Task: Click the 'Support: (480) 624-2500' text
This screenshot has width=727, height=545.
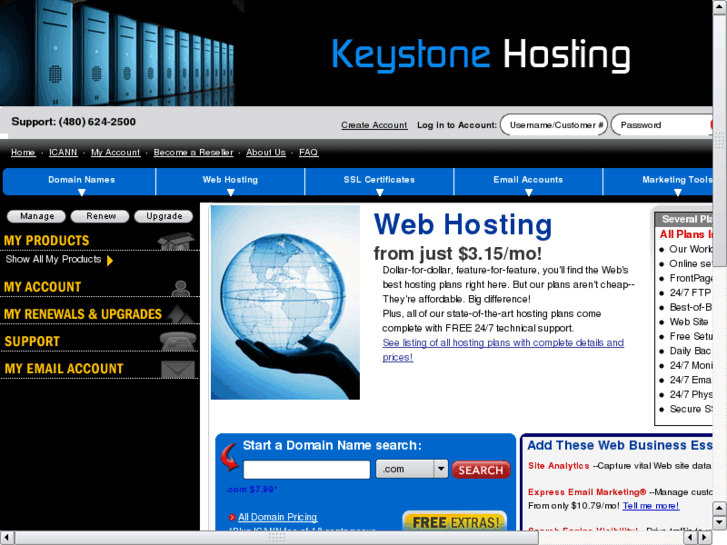Action: coord(73,122)
